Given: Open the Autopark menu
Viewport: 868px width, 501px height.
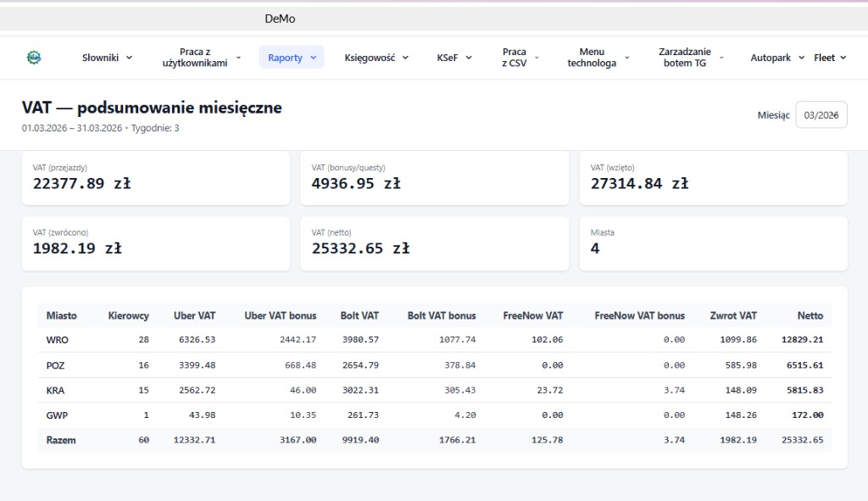Looking at the screenshot, I should 777,58.
